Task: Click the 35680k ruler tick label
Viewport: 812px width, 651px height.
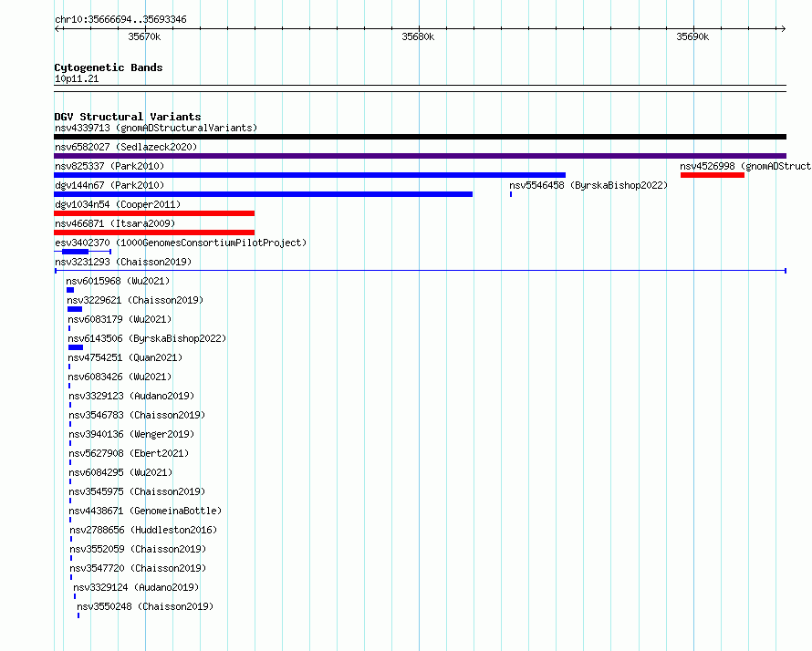Action: (418, 36)
